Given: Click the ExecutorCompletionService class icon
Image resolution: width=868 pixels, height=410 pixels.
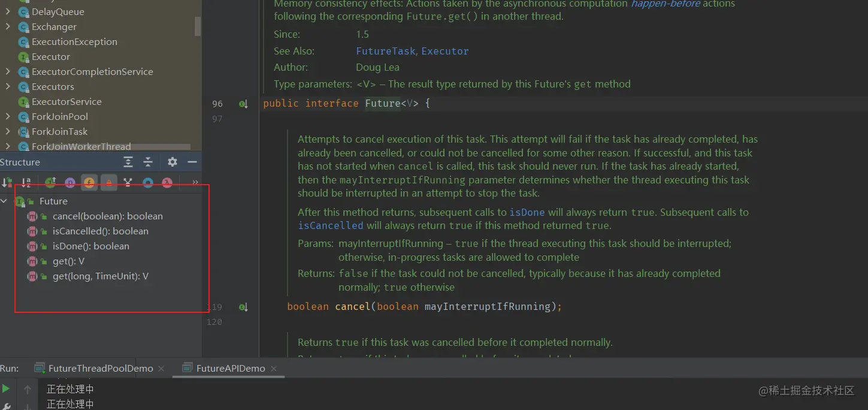Looking at the screenshot, I should click(24, 72).
